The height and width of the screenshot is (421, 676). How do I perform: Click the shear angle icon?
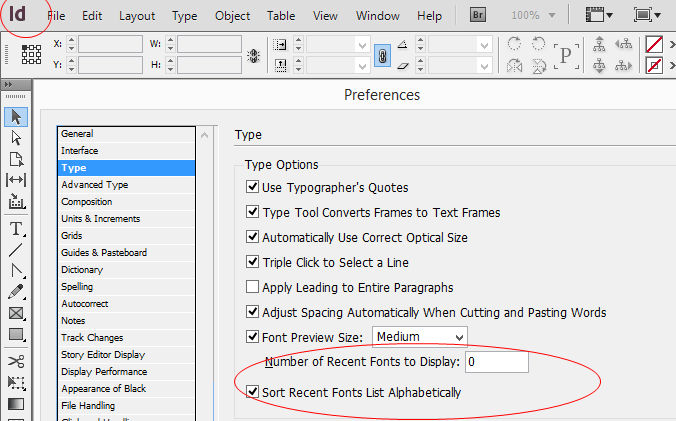(403, 66)
